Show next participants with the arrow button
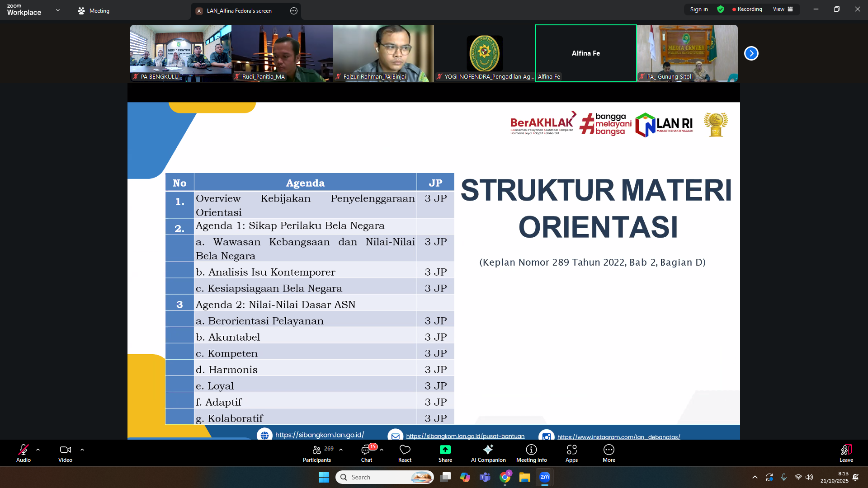868x488 pixels. [751, 53]
